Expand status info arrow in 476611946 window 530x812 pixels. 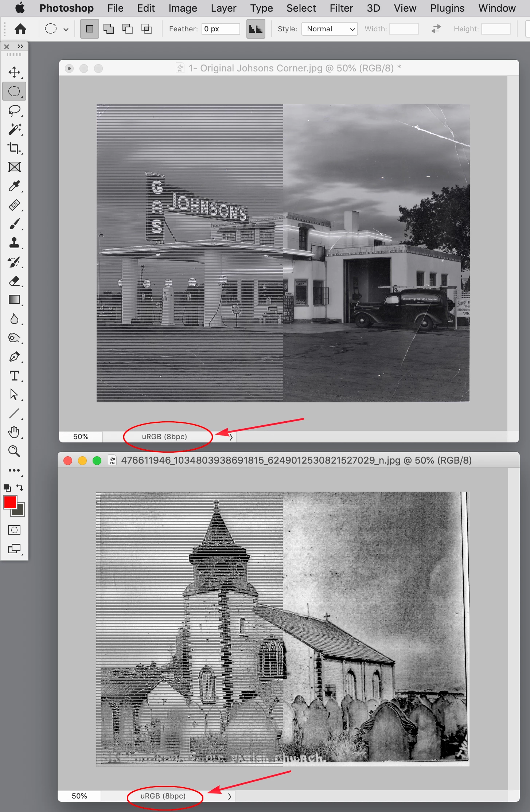coord(229,796)
